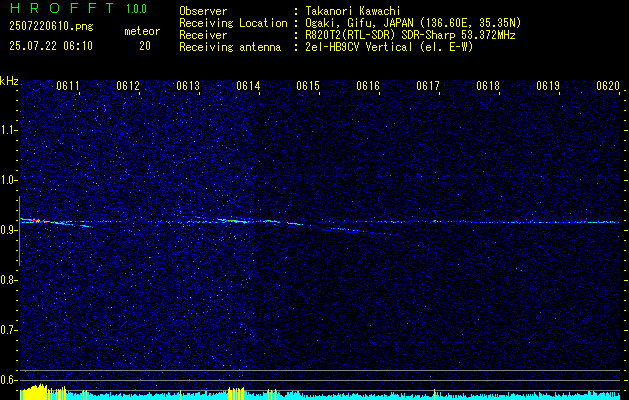Click the date stamp 25.07.22 06:10
629x400 pixels.
pos(51,46)
